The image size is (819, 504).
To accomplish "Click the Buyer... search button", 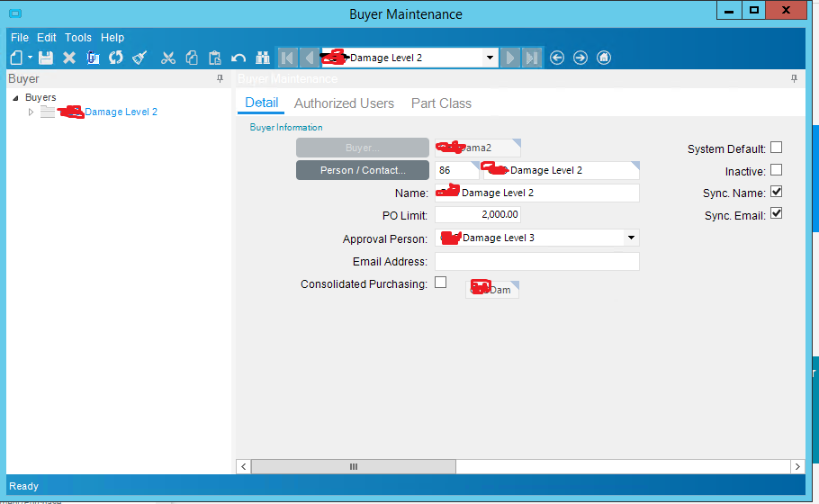I will [363, 148].
